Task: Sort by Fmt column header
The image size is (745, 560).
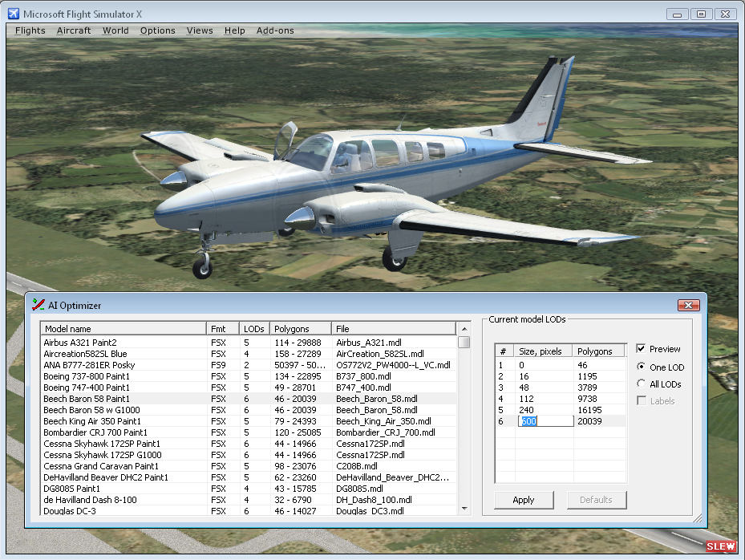Action: tap(222, 328)
